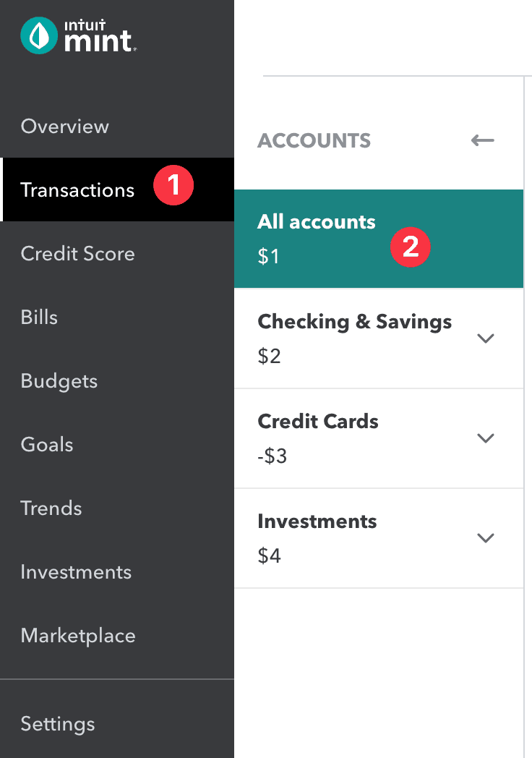Click the Intuit Mint logo
The height and width of the screenshot is (758, 532).
pos(78,35)
